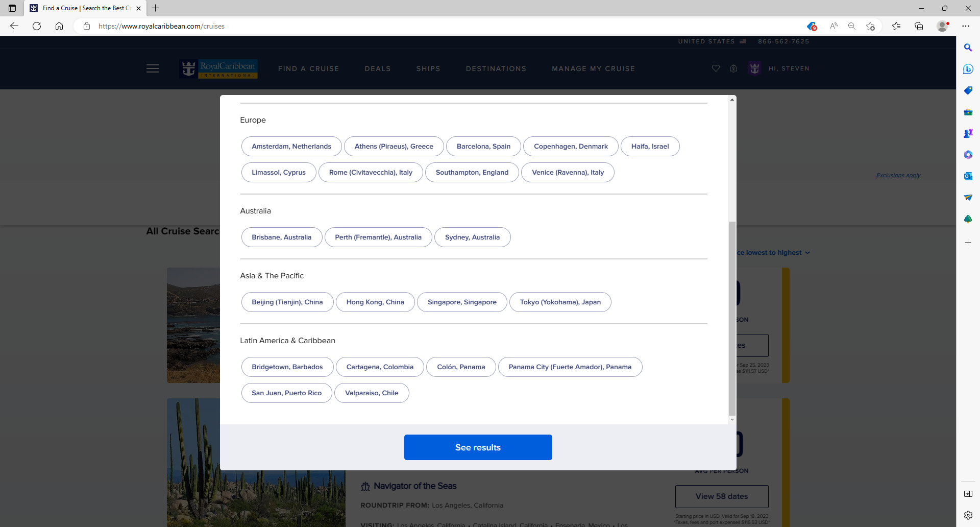
Task: Switch to the Find a Cruise tab
Action: click(x=86, y=8)
